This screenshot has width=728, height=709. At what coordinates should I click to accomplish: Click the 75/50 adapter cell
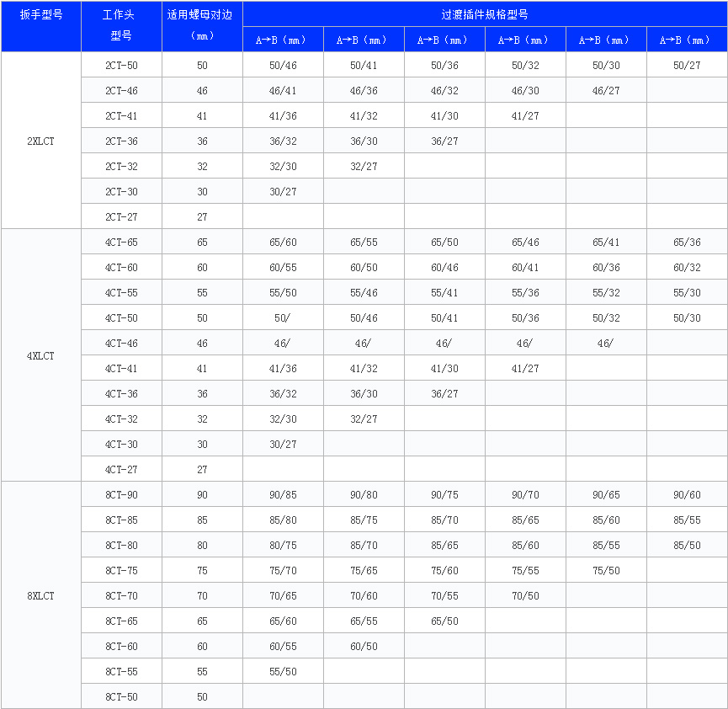click(606, 570)
